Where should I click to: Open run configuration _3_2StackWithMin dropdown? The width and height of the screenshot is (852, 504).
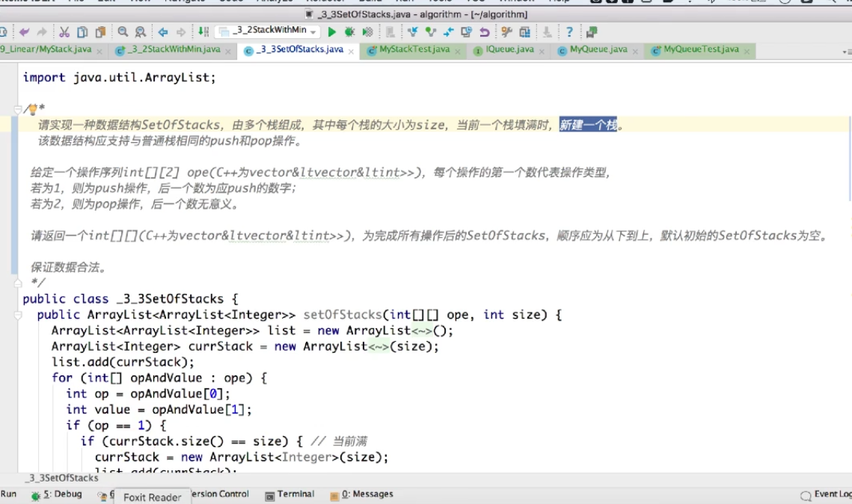click(269, 31)
